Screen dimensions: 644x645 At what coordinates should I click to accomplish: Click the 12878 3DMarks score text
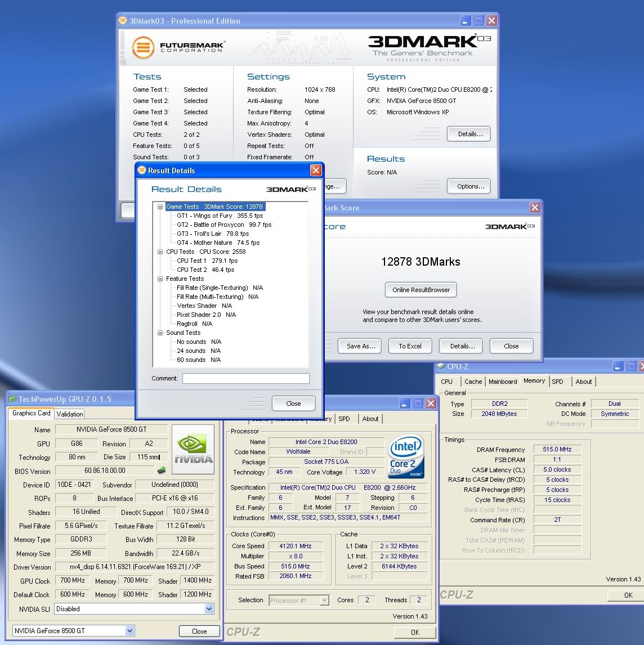421,262
